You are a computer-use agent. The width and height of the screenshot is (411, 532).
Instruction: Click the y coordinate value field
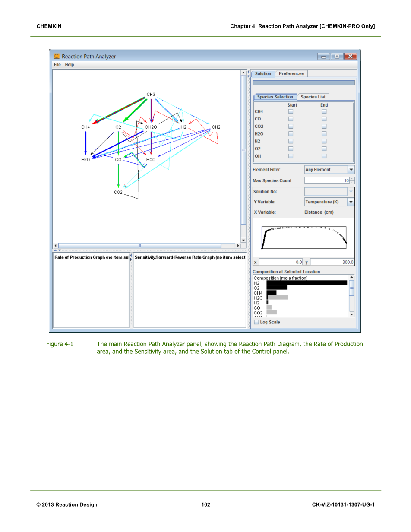click(332, 262)
